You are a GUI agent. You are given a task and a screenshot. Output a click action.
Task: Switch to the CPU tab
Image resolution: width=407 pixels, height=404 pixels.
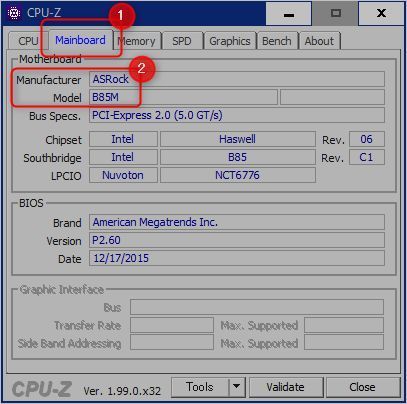pyautogui.click(x=28, y=41)
